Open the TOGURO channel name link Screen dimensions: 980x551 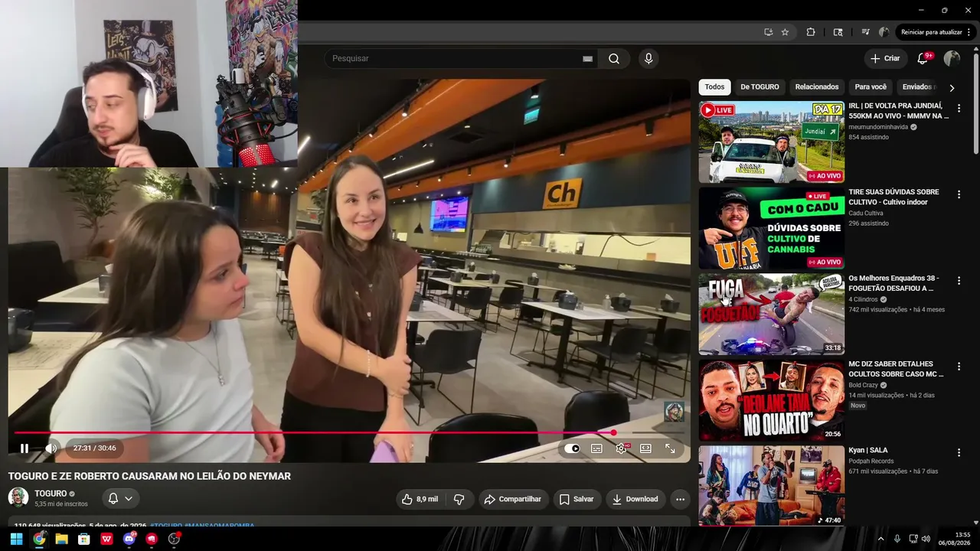pos(51,494)
